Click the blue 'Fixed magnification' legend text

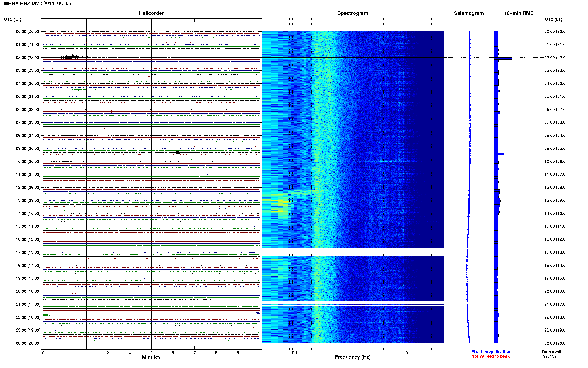pyautogui.click(x=491, y=352)
